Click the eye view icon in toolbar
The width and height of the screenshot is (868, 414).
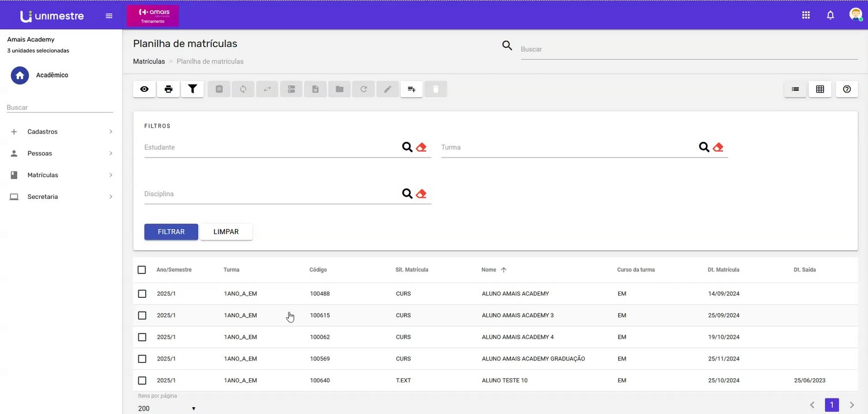(x=144, y=89)
